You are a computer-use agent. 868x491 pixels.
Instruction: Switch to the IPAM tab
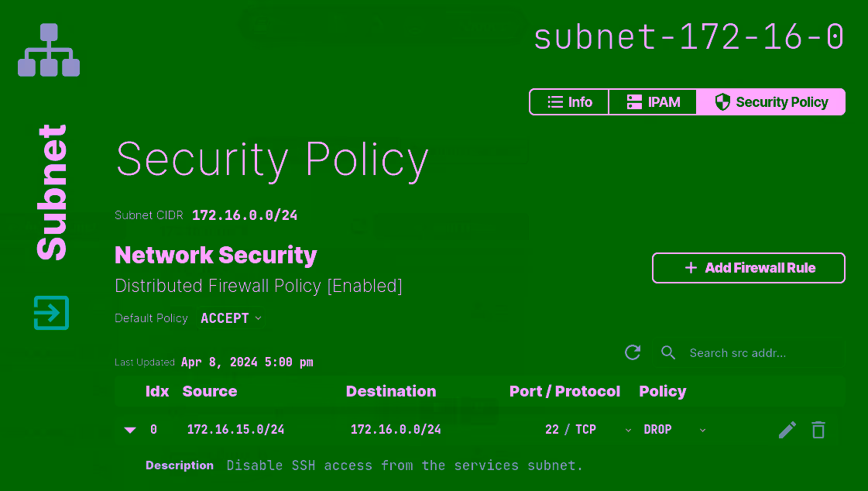[653, 101]
